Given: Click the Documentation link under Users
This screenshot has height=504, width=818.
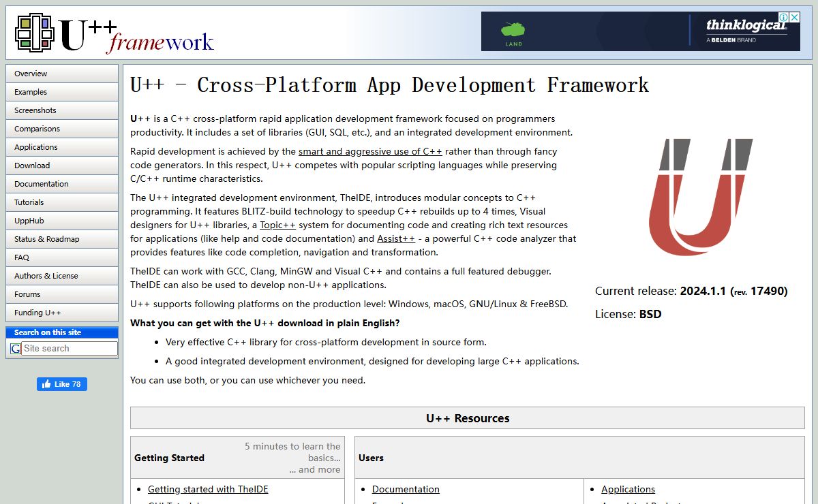Looking at the screenshot, I should [406, 489].
